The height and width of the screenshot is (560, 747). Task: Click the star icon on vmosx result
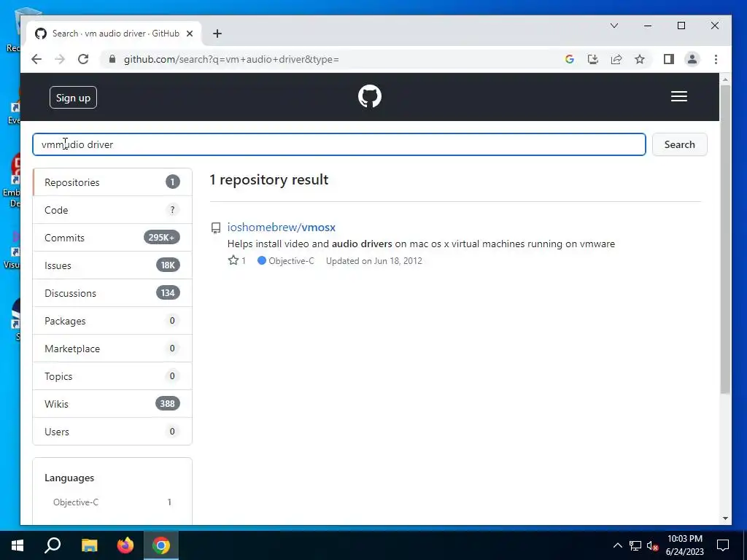point(233,260)
